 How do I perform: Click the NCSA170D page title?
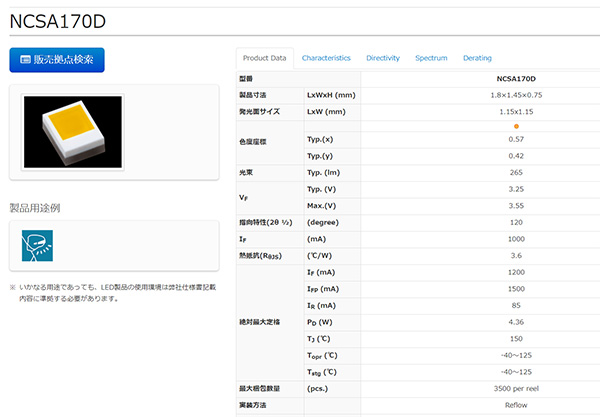point(58,21)
